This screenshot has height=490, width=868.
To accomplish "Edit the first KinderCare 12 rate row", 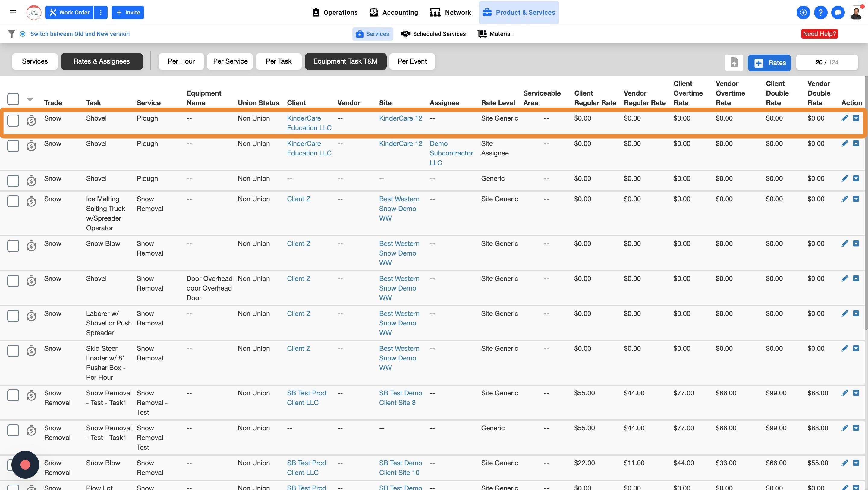I will 844,118.
